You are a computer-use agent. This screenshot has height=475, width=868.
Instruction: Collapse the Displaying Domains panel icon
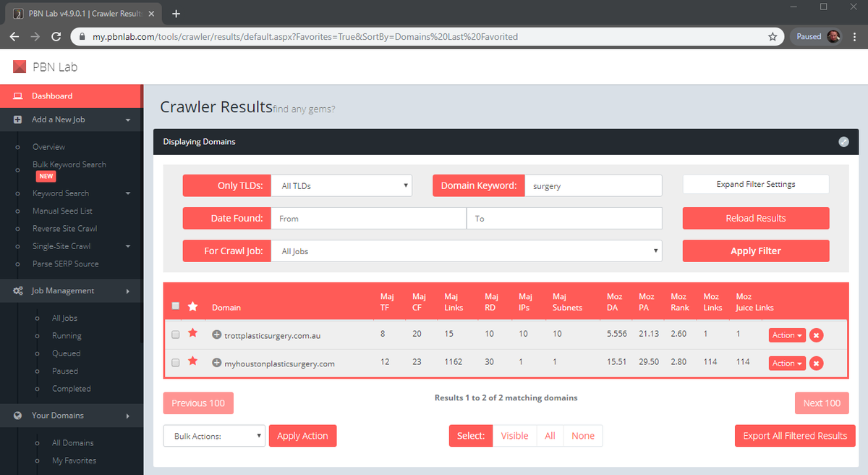click(843, 142)
